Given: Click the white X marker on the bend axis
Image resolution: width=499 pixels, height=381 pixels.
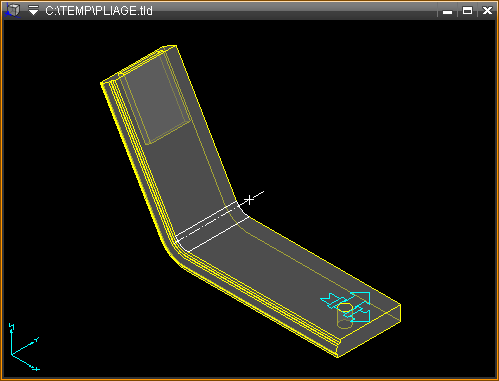Looking at the screenshot, I should [x=249, y=200].
